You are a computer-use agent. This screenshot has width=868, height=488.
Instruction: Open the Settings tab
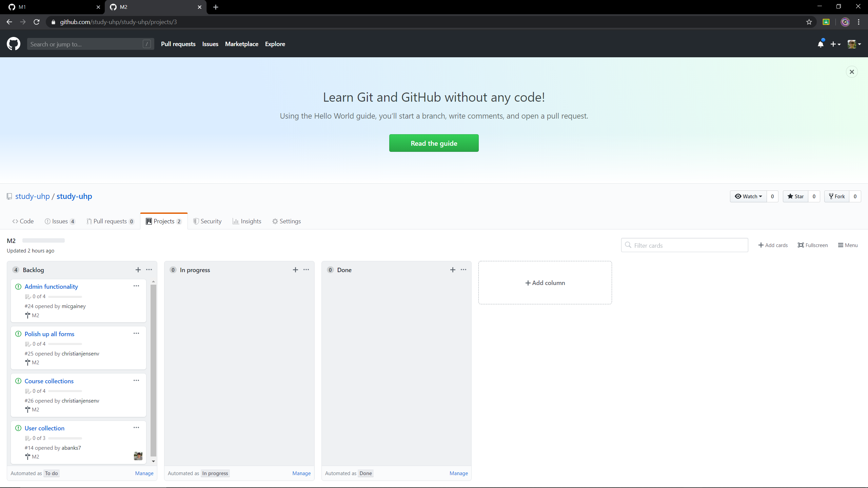coord(287,221)
